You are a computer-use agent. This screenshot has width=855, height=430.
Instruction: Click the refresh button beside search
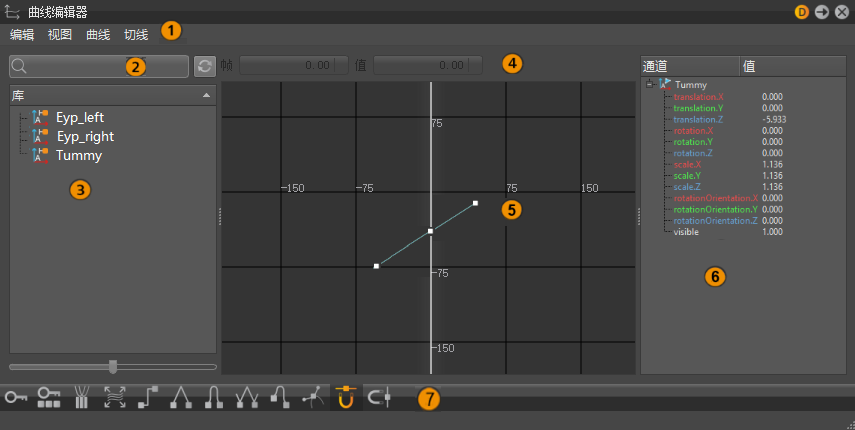205,66
